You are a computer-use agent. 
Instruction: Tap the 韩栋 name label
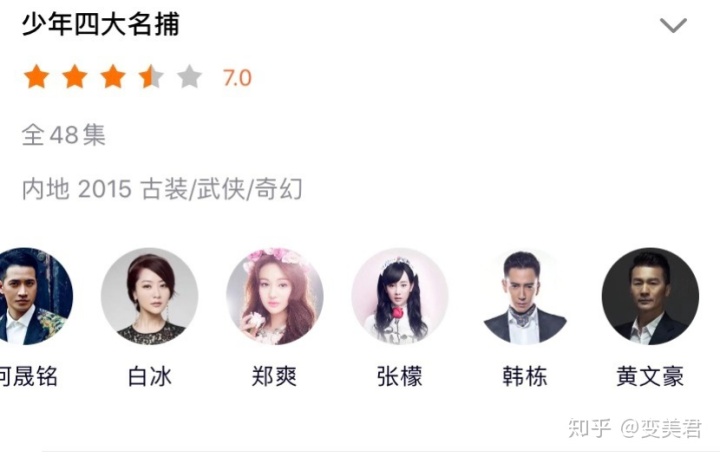pyautogui.click(x=525, y=377)
